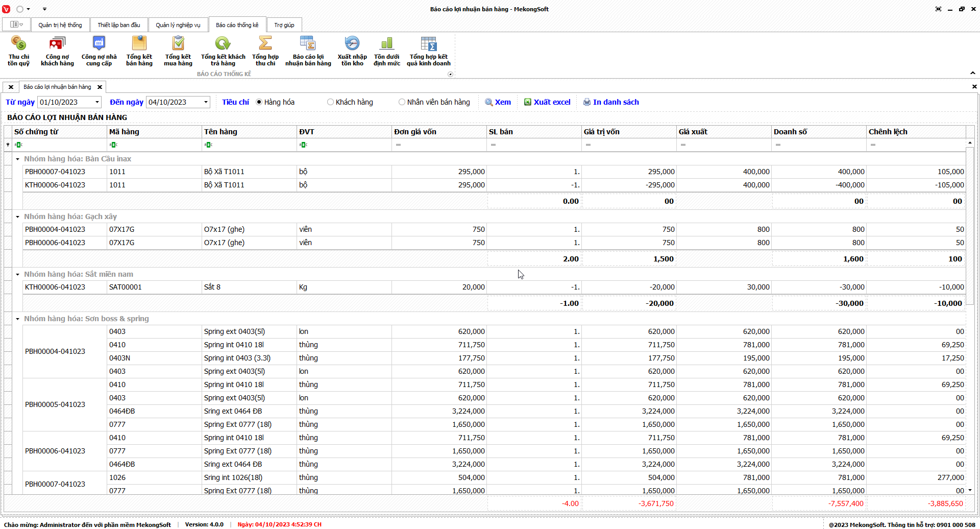Screen dimensions: 980x529
Task: Select the Khách hàng radio option
Action: [331, 102]
